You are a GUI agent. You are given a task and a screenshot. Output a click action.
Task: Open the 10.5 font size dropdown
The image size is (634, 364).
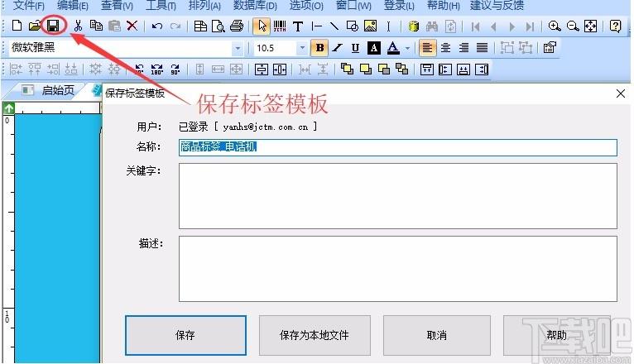click(301, 49)
